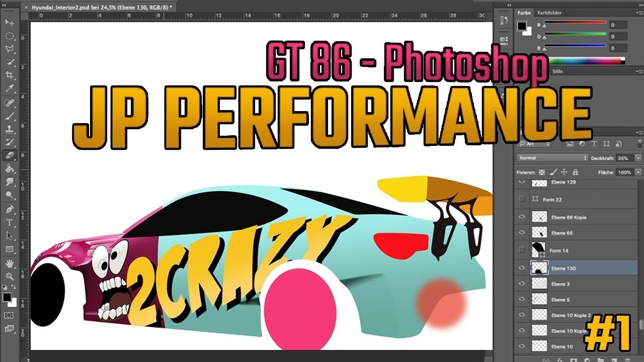Hide layer Ebene 130
Screen dimensions: 644x362
click(522, 268)
